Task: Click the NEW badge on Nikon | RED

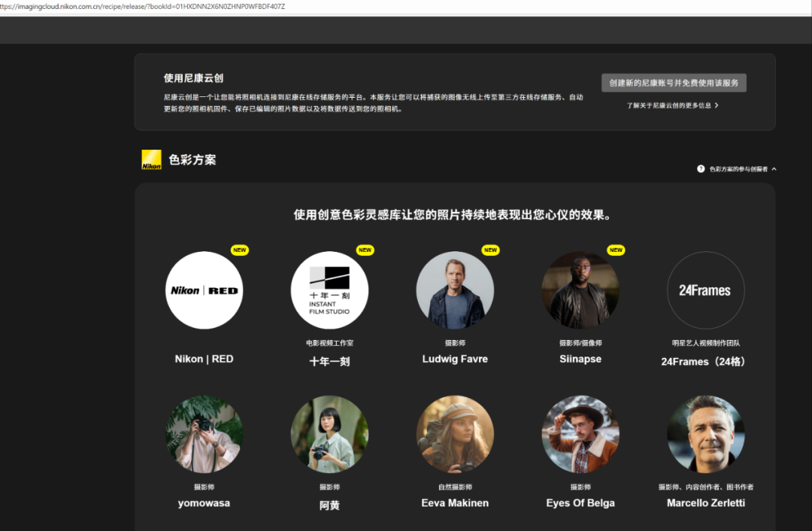Action: coord(240,250)
